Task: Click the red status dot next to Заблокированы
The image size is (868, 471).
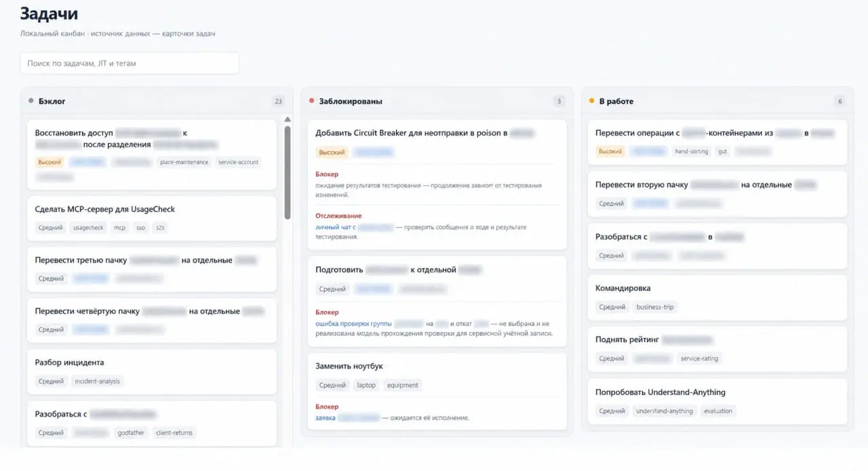Action: [311, 101]
